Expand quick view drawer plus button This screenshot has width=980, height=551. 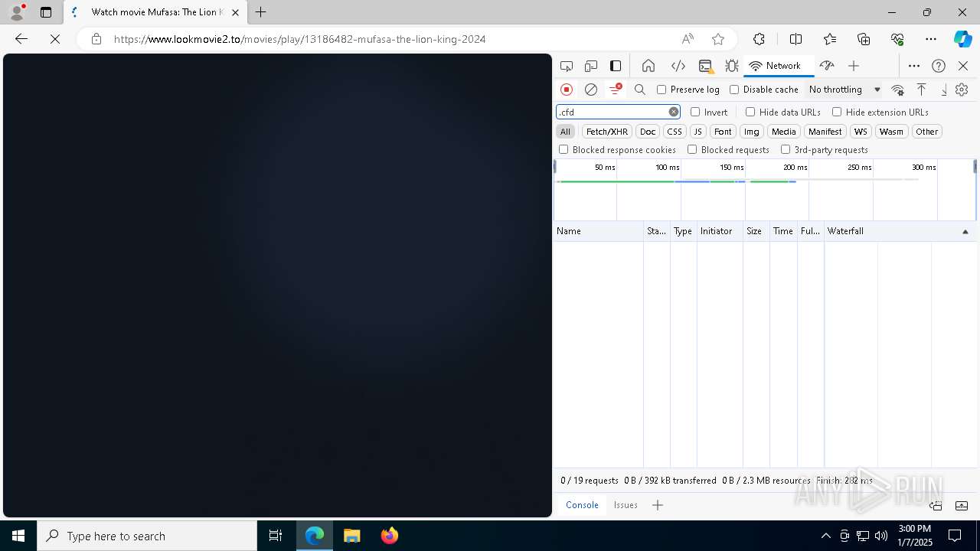pyautogui.click(x=658, y=505)
